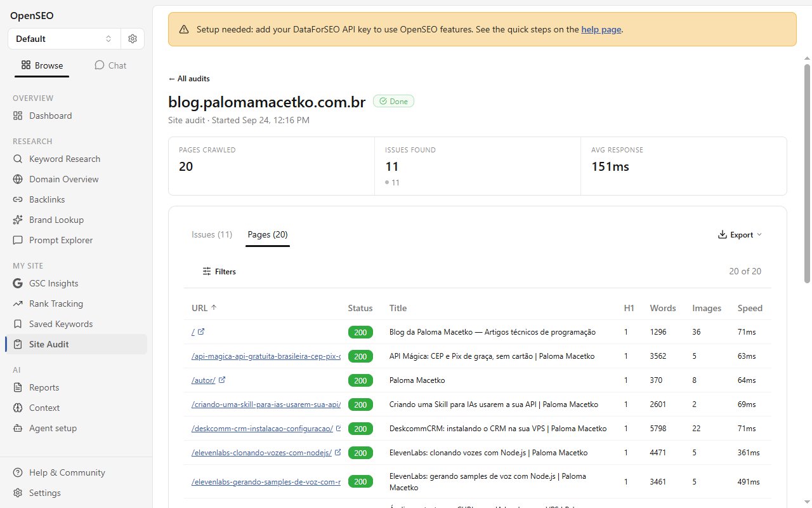Screen dimensions: 812x508
Task: Click the 491ms speed cell
Action: [749, 482]
